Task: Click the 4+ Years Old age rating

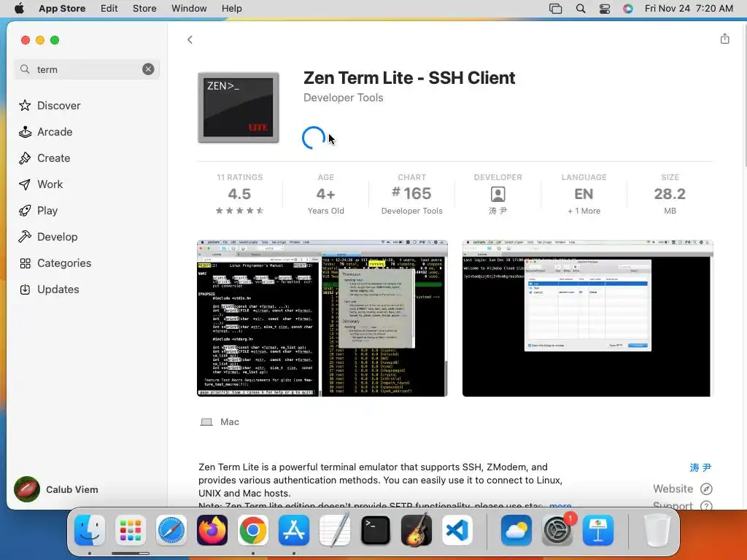Action: 326,194
